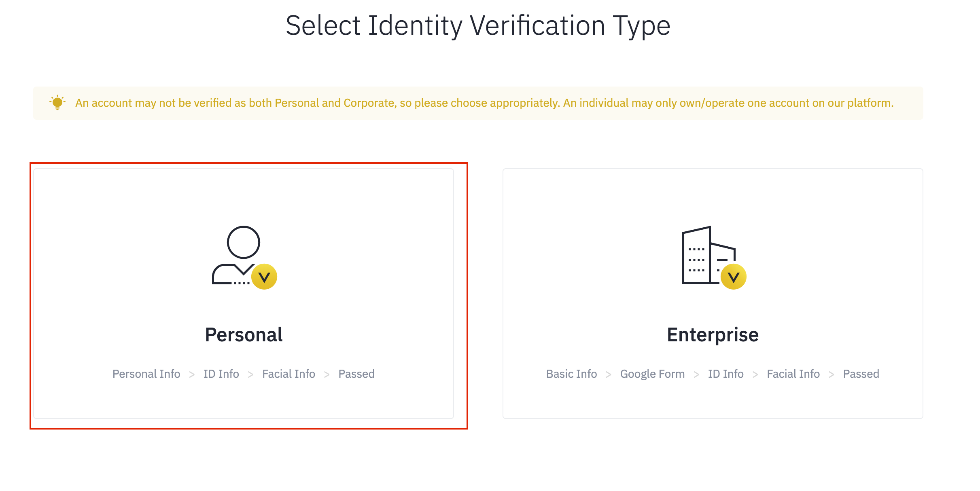Image resolution: width=980 pixels, height=491 pixels.
Task: Click ID Info step under Enterprise
Action: coord(725,374)
